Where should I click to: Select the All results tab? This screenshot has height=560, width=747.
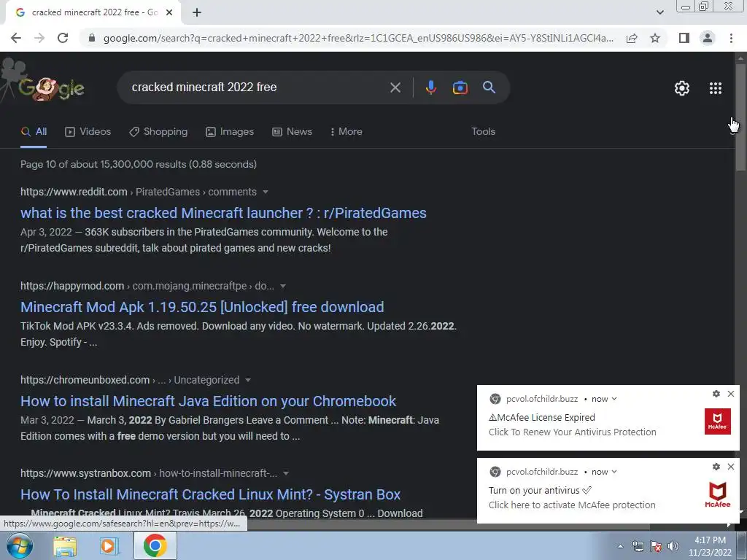pyautogui.click(x=34, y=132)
